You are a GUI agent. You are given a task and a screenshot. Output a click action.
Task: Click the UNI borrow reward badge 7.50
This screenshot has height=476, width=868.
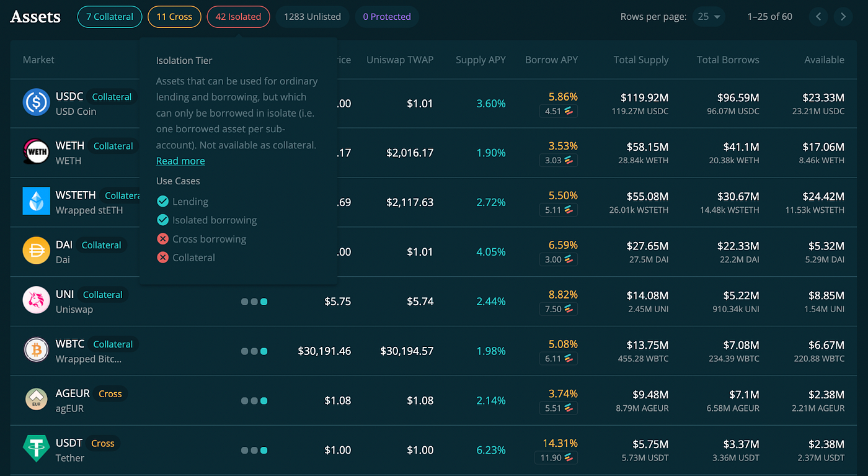click(x=558, y=308)
